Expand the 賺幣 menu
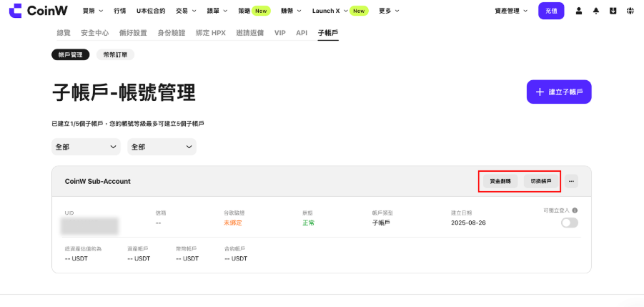 (291, 11)
